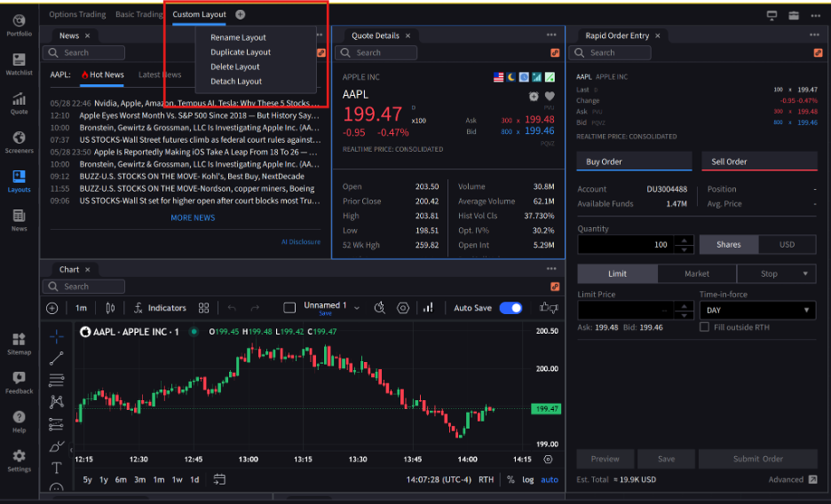The width and height of the screenshot is (831, 504).
Task: Open the chart settings hexagon icon
Action: point(403,308)
